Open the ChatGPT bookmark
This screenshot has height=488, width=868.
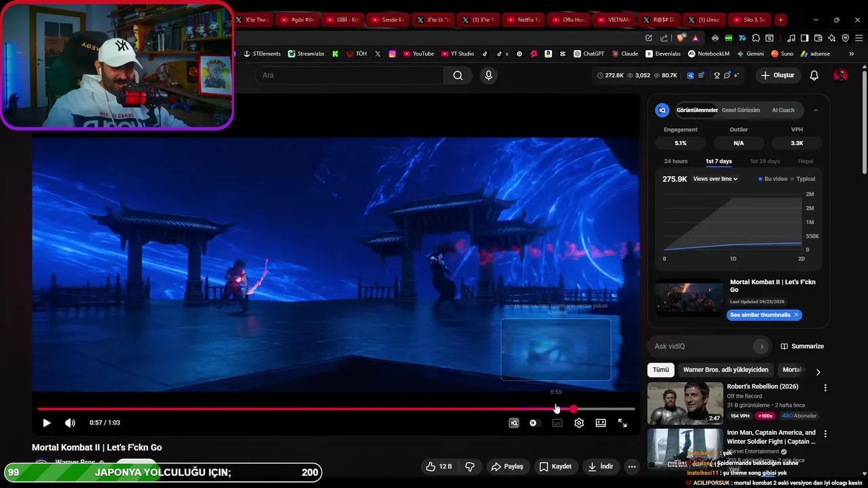(589, 54)
